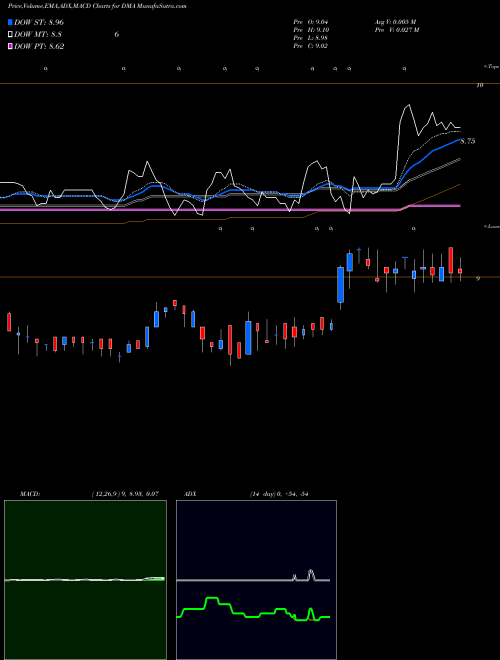The height and width of the screenshot is (660, 500).
Task: Click the 'ADX' panel heading
Action: click(x=190, y=494)
